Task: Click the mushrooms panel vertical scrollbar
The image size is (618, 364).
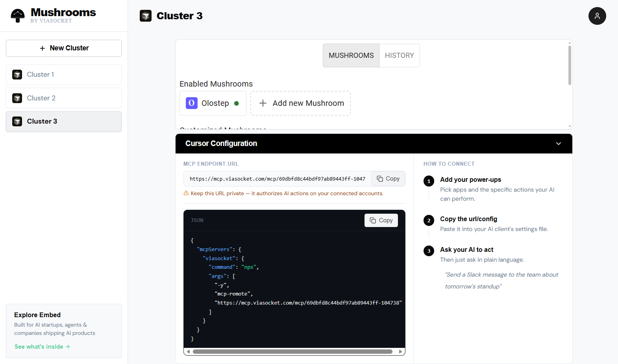Action: click(570, 65)
